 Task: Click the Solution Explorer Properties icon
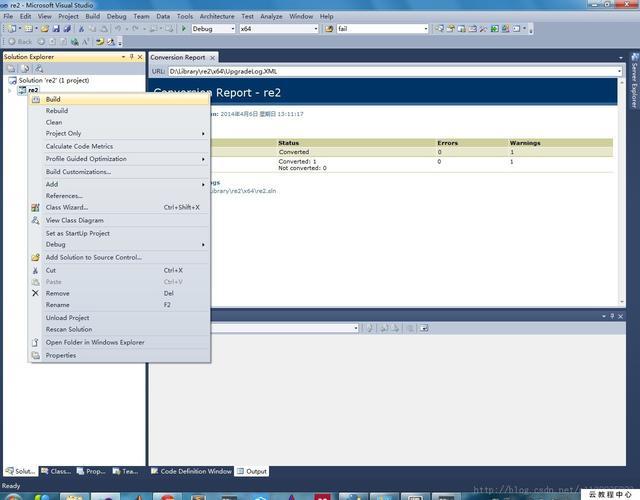click(x=11, y=69)
